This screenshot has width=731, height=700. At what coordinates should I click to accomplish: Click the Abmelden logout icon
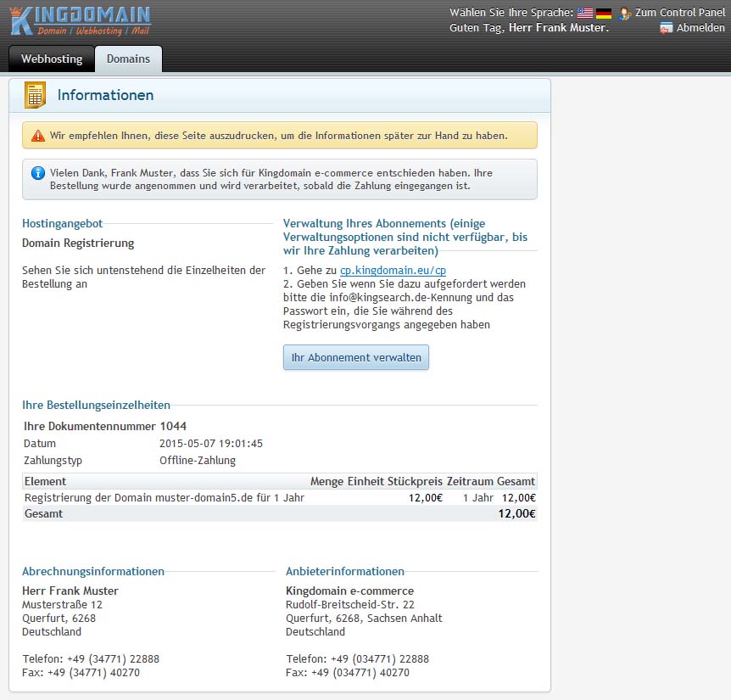tap(667, 28)
